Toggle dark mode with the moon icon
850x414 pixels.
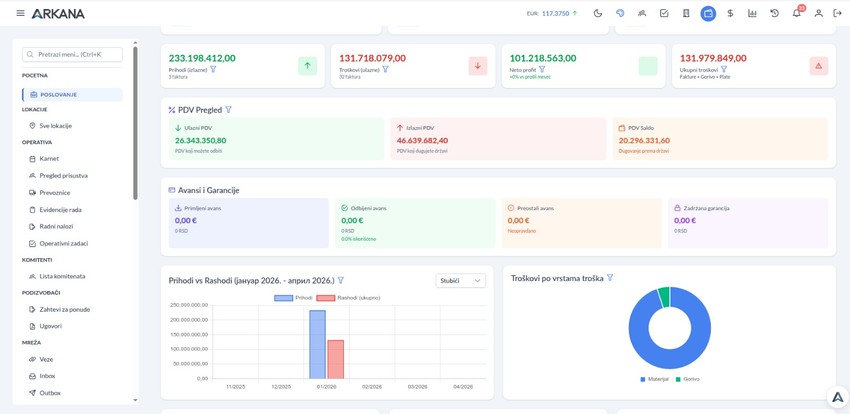pos(598,13)
